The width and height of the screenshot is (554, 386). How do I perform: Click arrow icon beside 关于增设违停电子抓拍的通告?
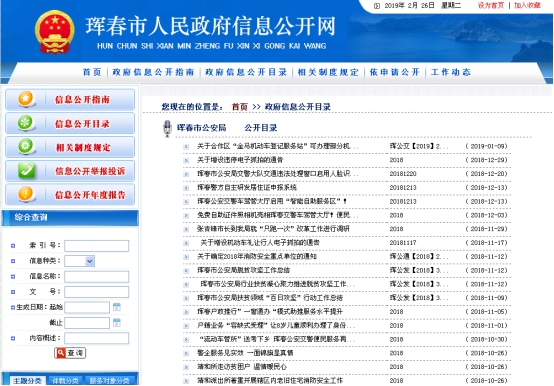(186, 160)
